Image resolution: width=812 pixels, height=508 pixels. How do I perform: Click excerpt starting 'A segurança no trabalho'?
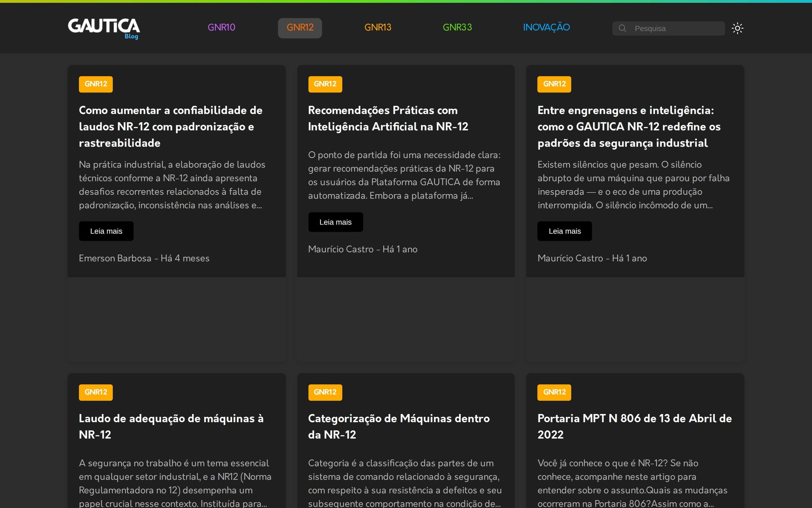[x=175, y=483]
